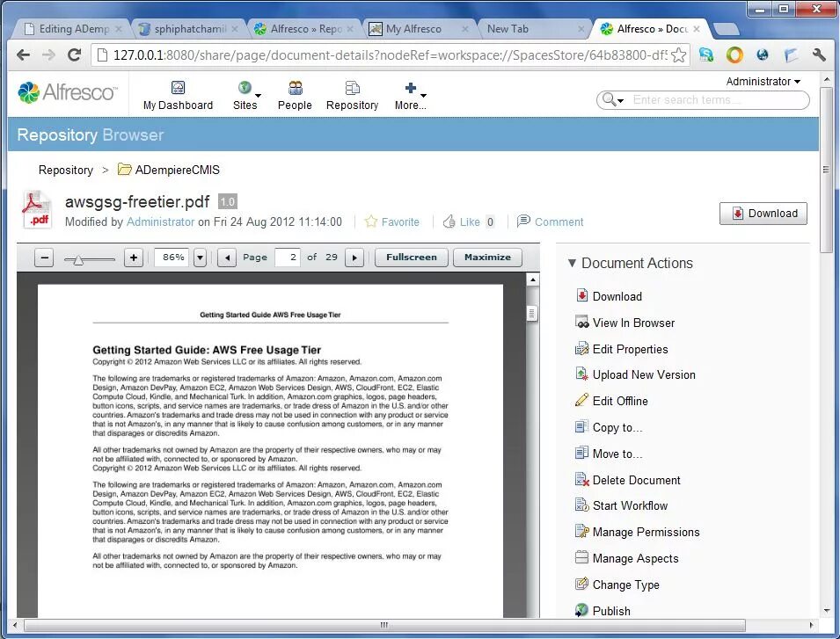The width and height of the screenshot is (840, 639).
Task: Click Download in Document Actions
Action: pos(609,296)
